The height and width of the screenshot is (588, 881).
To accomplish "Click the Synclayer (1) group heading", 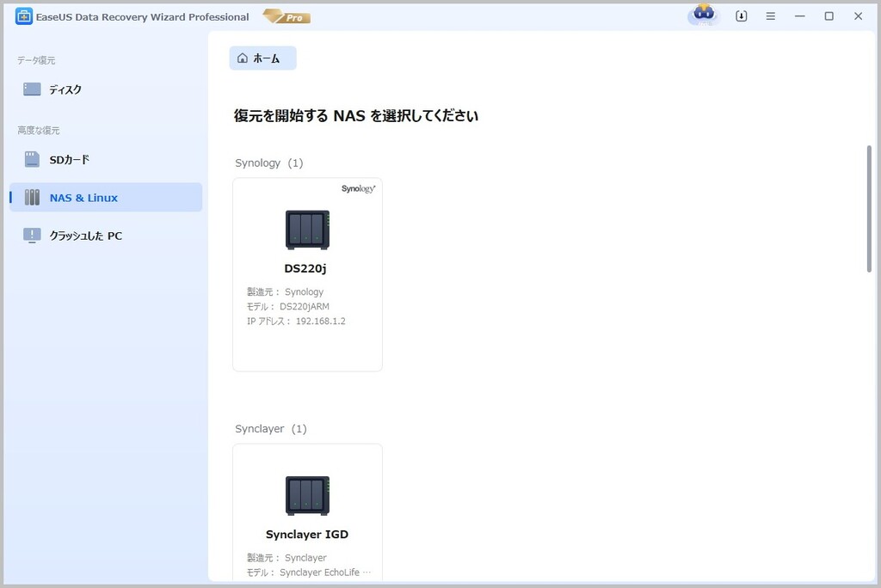I will (271, 428).
